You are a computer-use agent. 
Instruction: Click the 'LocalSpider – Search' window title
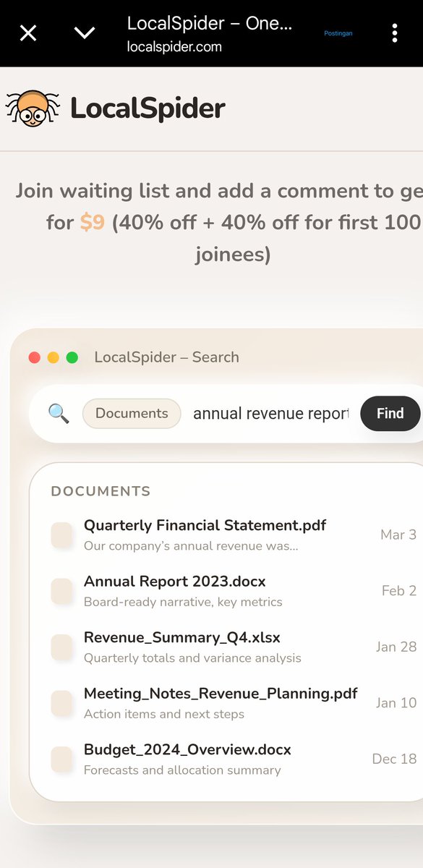(166, 357)
